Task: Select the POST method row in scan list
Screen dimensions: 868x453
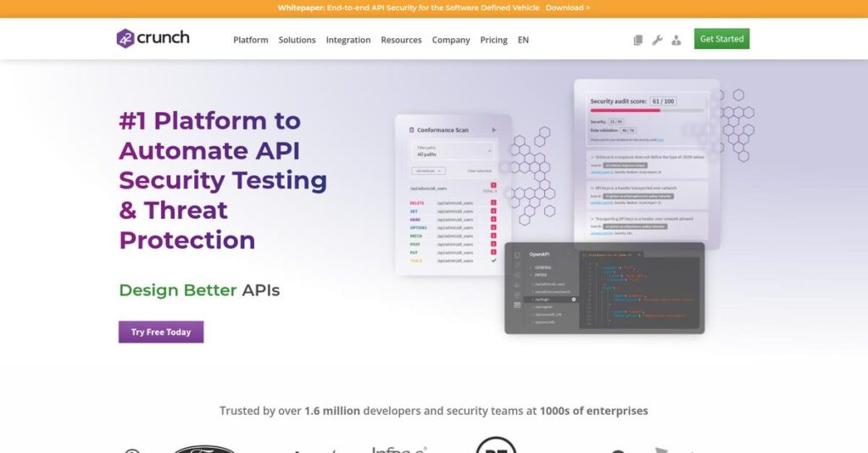Action: tap(453, 244)
